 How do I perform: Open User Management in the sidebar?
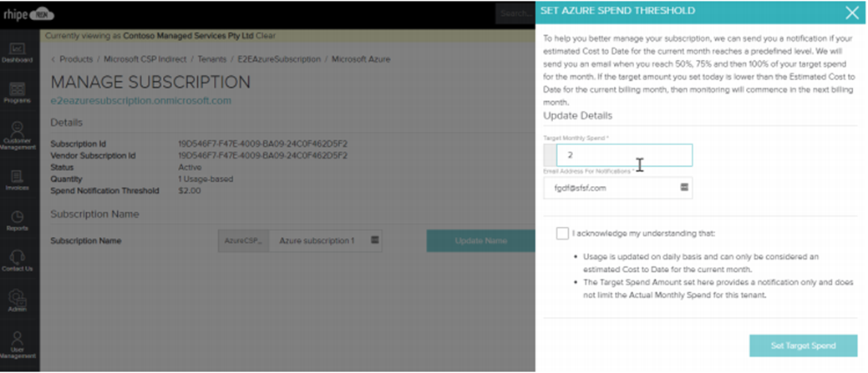(18, 345)
